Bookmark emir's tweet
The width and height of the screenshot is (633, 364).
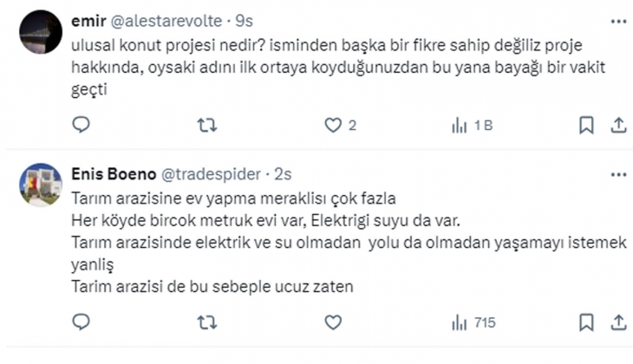click(x=587, y=127)
